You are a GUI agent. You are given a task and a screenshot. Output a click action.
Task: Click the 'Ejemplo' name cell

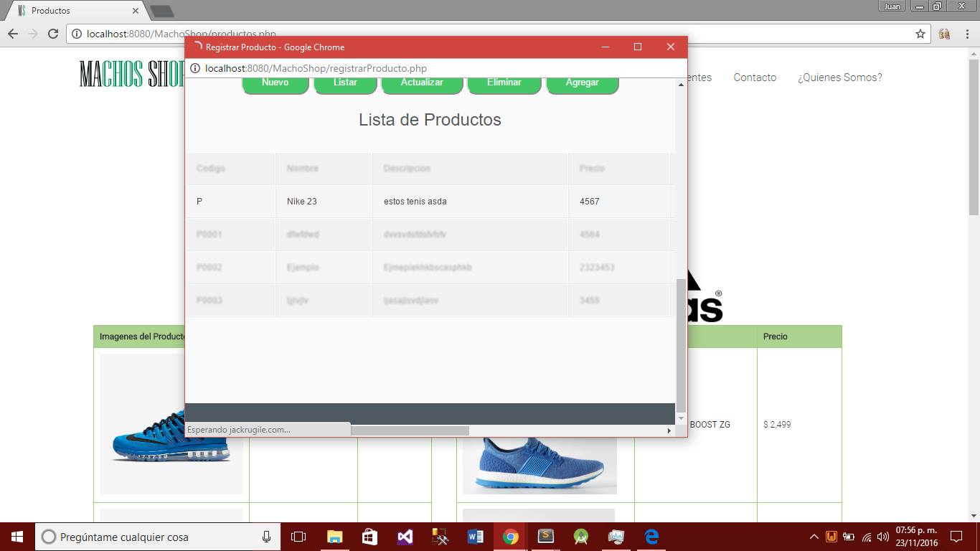[x=324, y=268]
